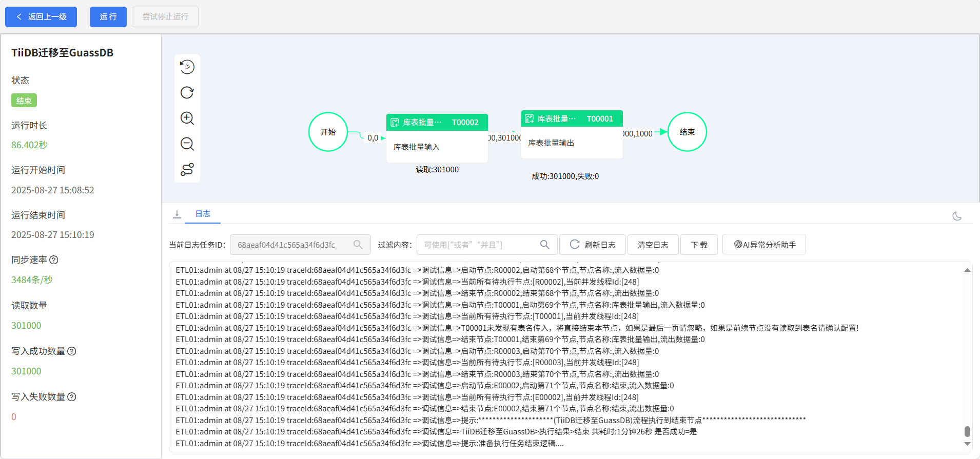Click search icon in log task ID field
Viewport: 980px width, 459px height.
tap(358, 245)
